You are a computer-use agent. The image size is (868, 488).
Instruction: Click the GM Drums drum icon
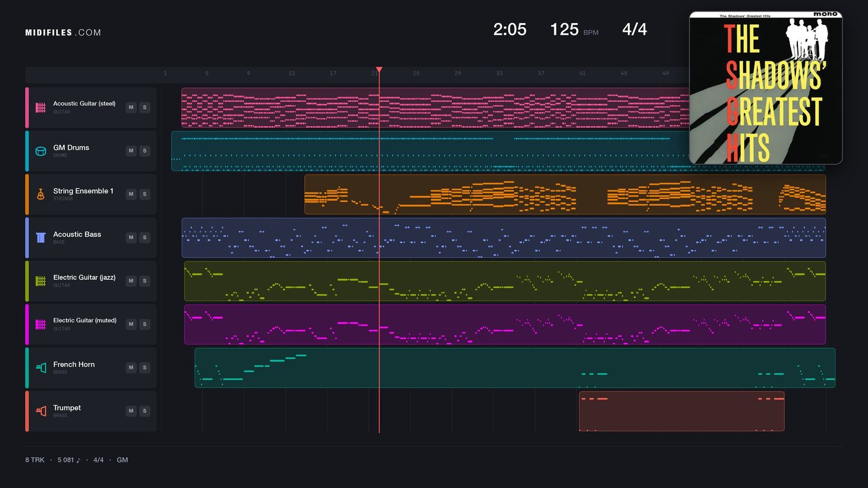pos(41,151)
